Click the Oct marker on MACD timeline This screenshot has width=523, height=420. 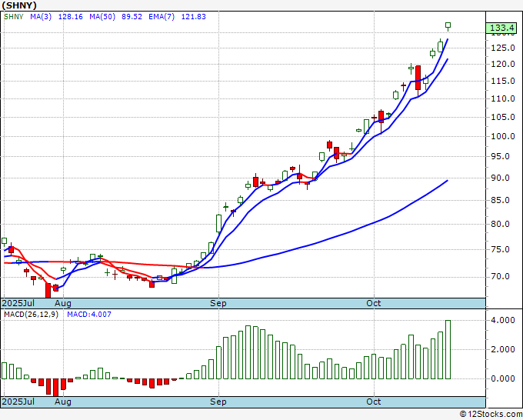click(x=373, y=402)
